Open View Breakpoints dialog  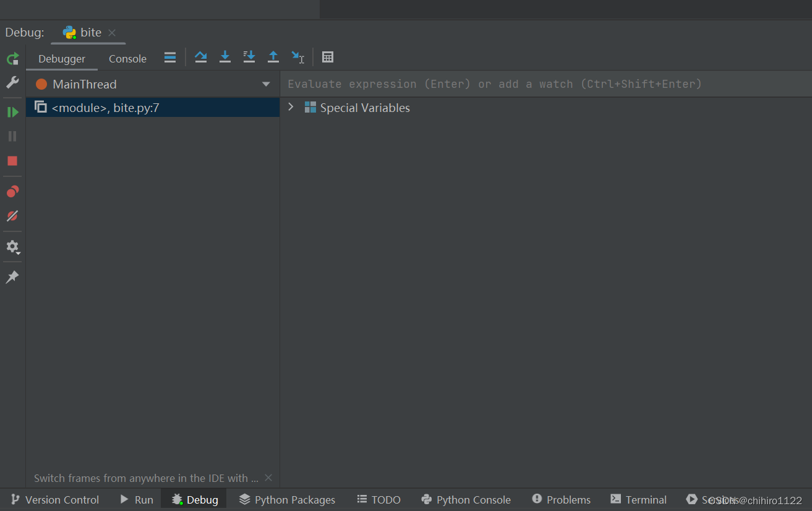pyautogui.click(x=12, y=191)
